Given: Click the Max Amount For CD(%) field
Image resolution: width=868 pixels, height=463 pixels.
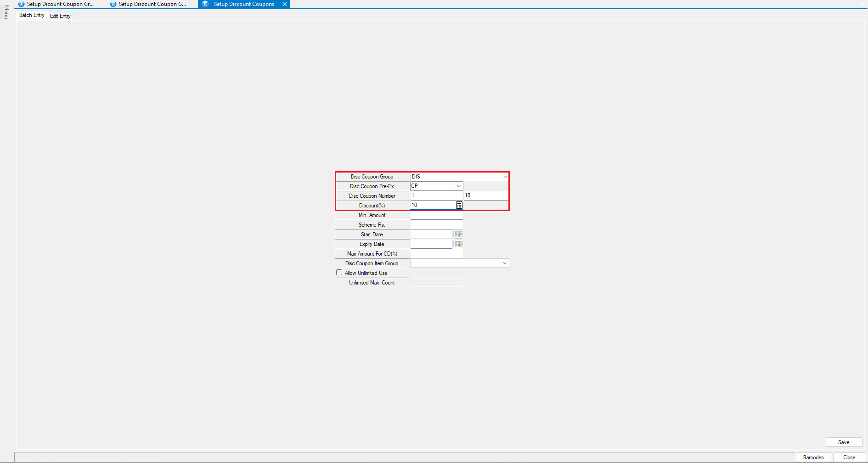Looking at the screenshot, I should coord(436,254).
